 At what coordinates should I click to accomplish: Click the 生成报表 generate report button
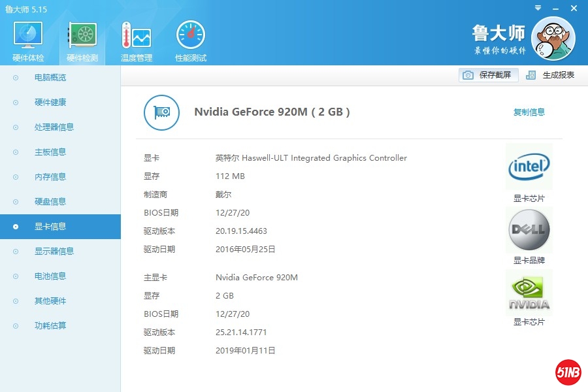[551, 75]
